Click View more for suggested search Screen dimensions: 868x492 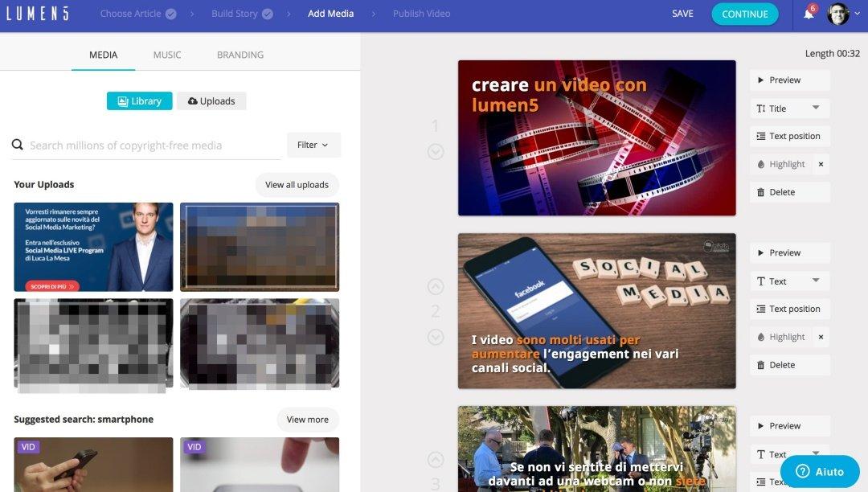(x=308, y=419)
